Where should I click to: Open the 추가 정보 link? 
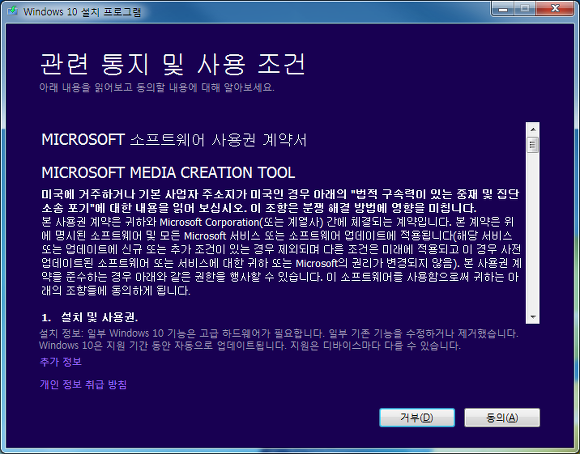tap(61, 361)
